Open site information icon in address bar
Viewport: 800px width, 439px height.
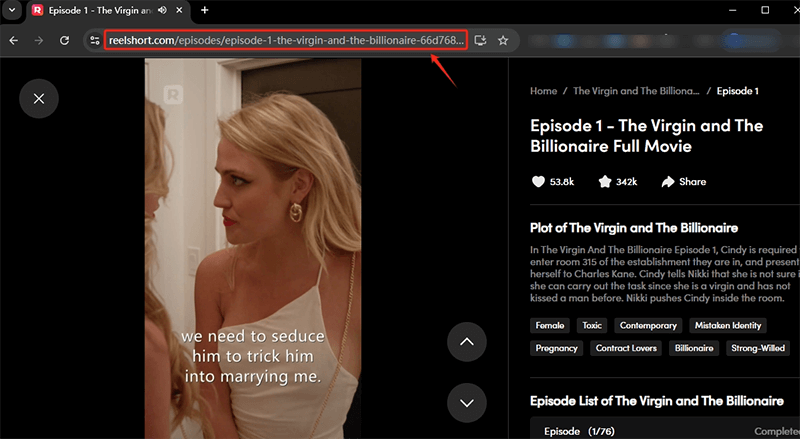point(94,41)
